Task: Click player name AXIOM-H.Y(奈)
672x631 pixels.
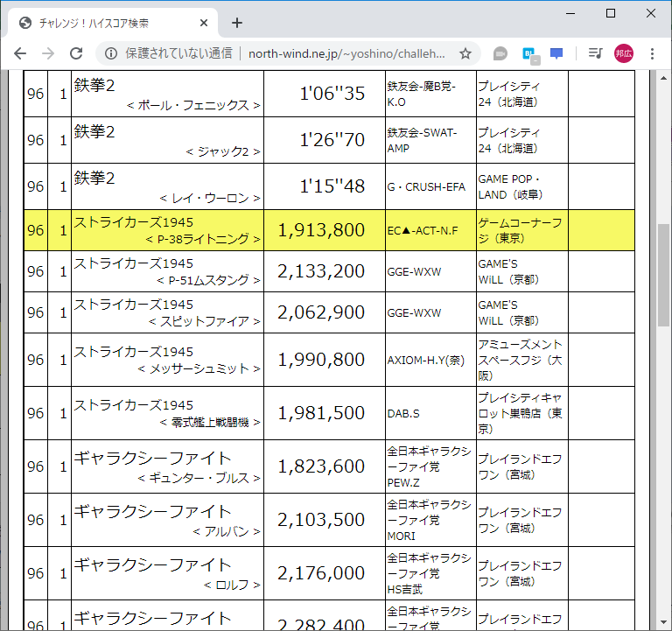Action: coord(426,360)
